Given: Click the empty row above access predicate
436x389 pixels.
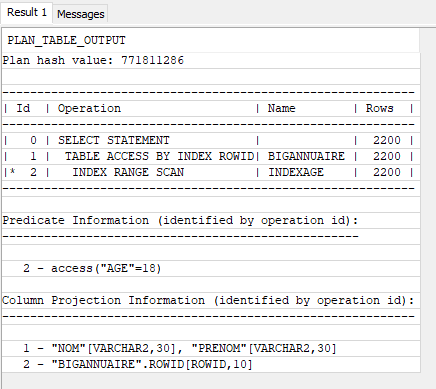Looking at the screenshot, I should (211, 253).
